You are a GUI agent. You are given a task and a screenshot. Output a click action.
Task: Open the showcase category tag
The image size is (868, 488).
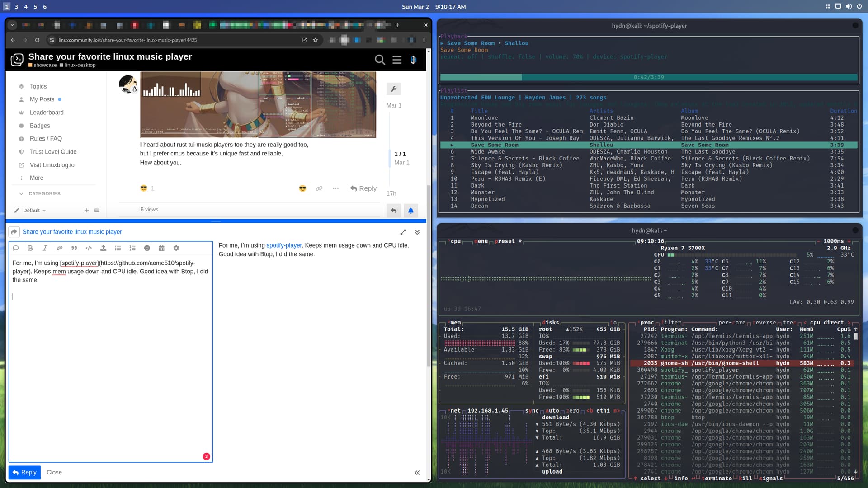[x=42, y=65]
